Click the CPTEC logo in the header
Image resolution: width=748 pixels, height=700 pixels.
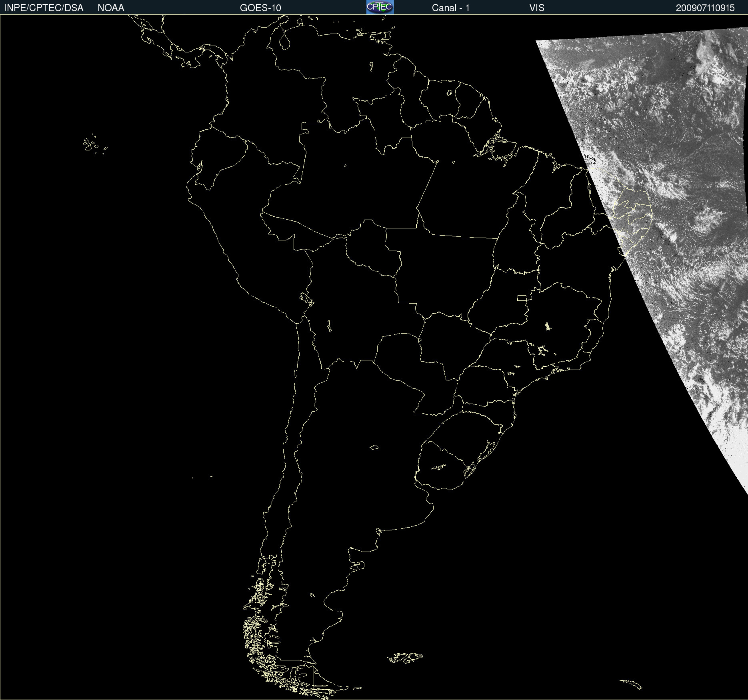(380, 7)
